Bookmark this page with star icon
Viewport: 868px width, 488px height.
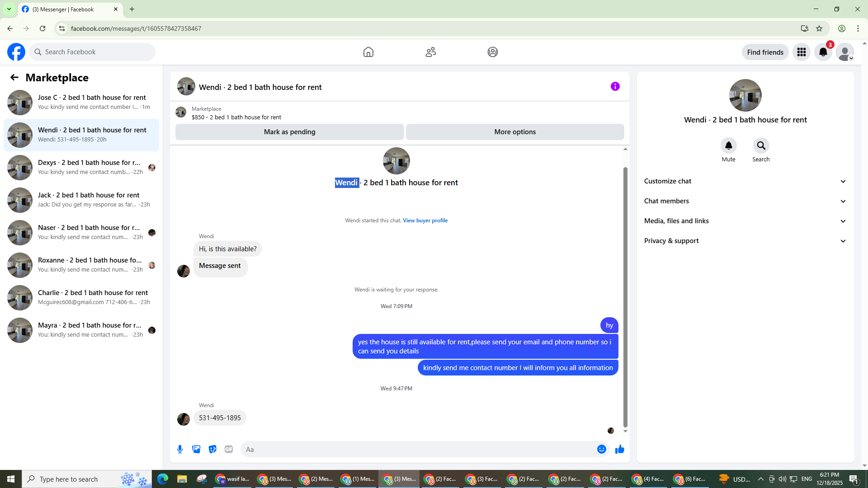[819, 28]
